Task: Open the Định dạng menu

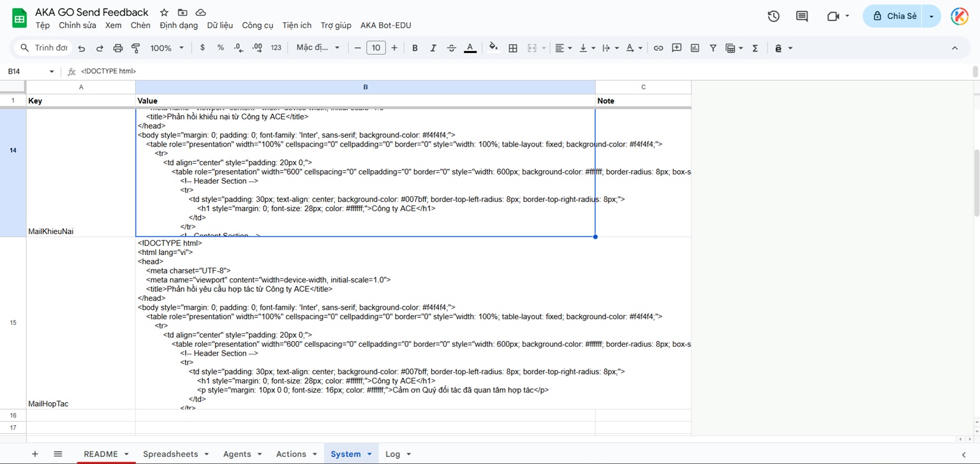Action: (x=179, y=25)
